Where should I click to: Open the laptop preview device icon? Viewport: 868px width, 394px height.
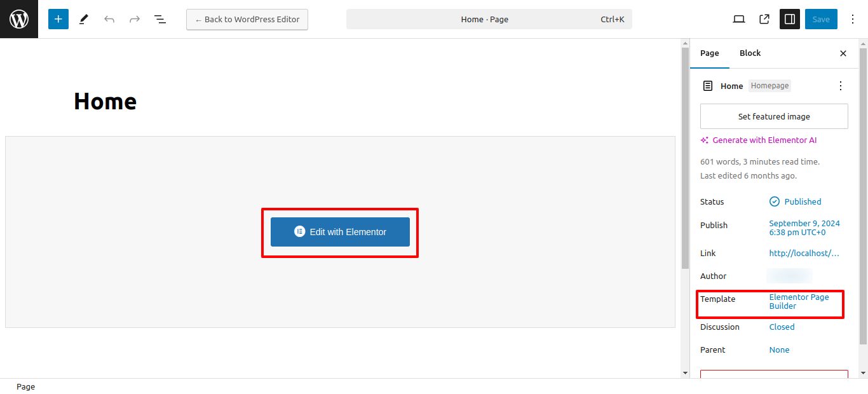click(x=739, y=19)
